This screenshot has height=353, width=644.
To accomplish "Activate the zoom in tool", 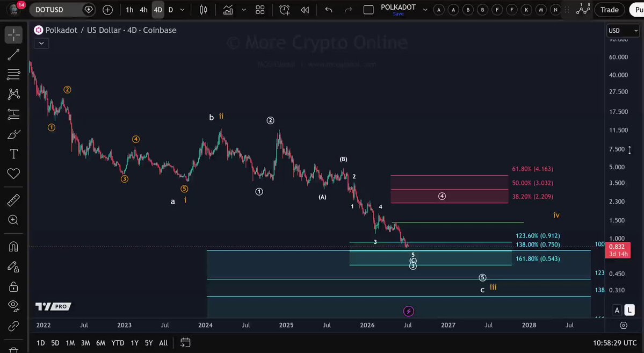I will click(13, 220).
